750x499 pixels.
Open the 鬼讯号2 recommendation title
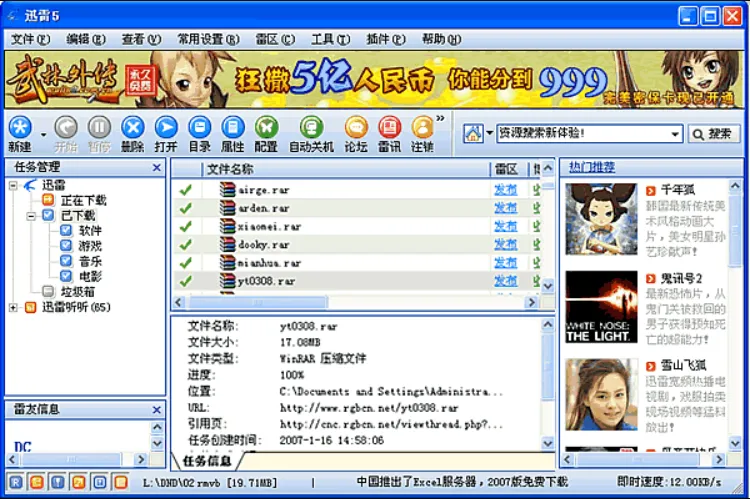681,279
